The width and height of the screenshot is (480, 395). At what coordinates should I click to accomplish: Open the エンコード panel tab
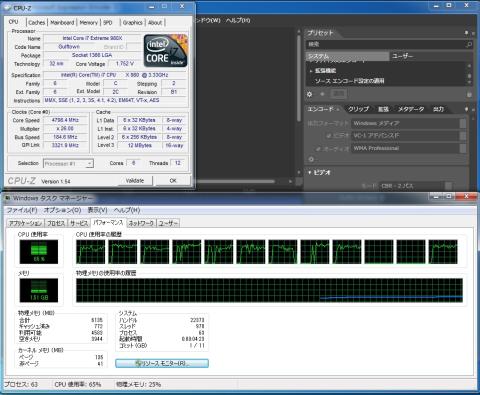[x=323, y=109]
